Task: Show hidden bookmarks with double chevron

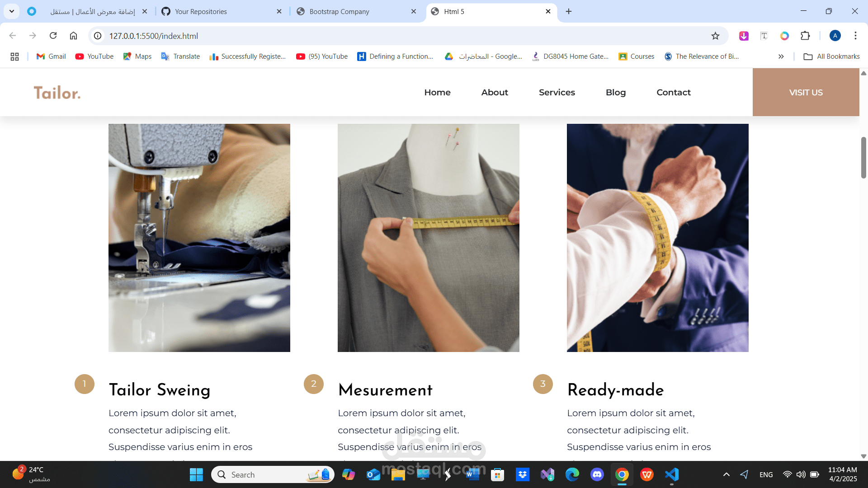Action: coord(781,56)
